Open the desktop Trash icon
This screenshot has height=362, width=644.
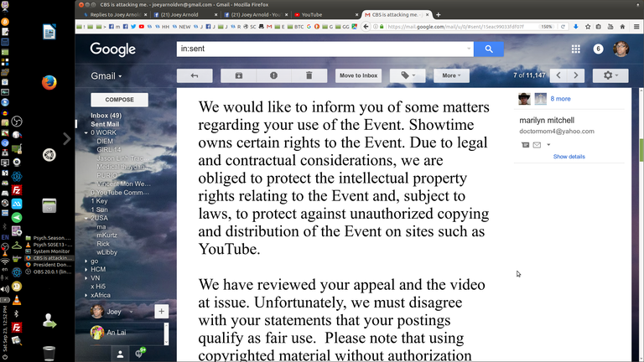tap(49, 353)
